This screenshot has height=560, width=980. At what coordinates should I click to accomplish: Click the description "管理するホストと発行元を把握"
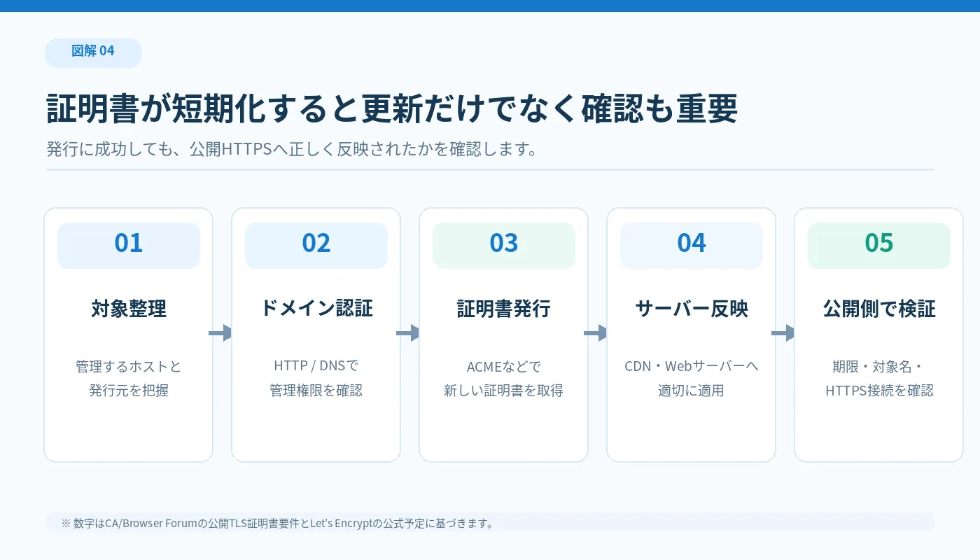coord(129,379)
